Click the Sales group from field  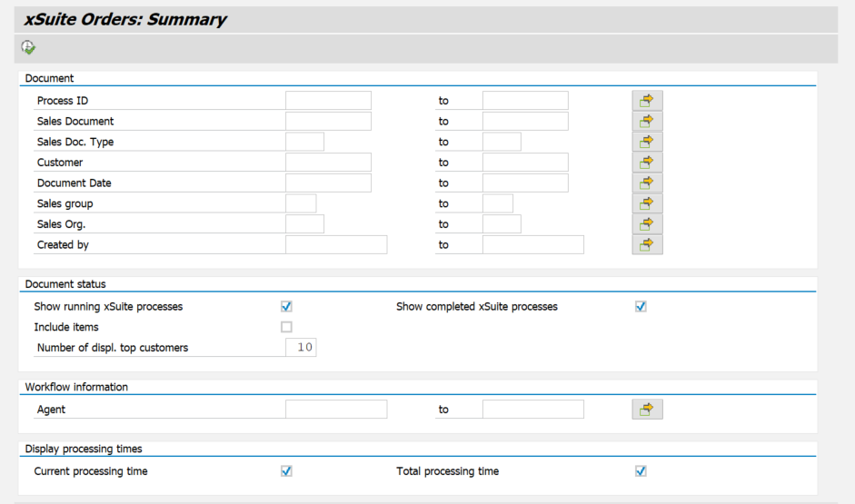point(301,203)
